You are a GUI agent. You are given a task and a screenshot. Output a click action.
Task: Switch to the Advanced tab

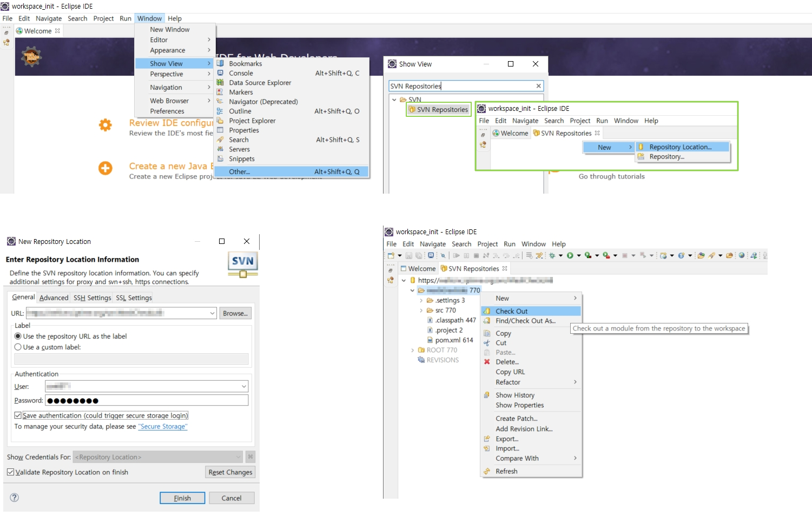pyautogui.click(x=54, y=298)
